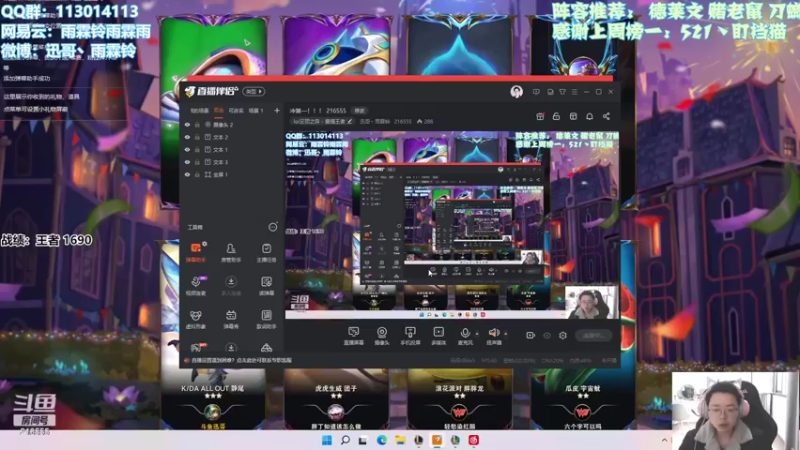Switch to the 场景 1 tab

click(x=256, y=110)
